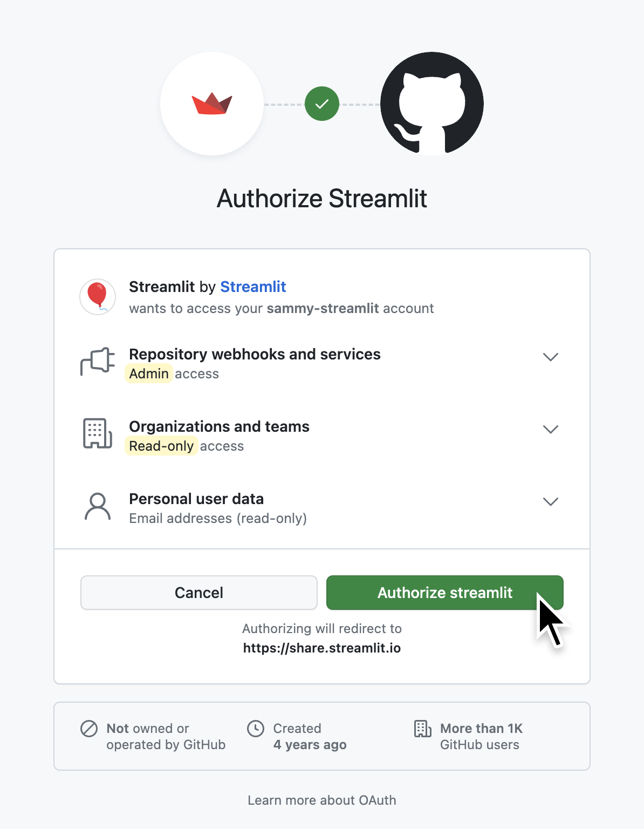Open the Streamlit developer profile link
Viewport: 644px width, 829px height.
(x=253, y=287)
